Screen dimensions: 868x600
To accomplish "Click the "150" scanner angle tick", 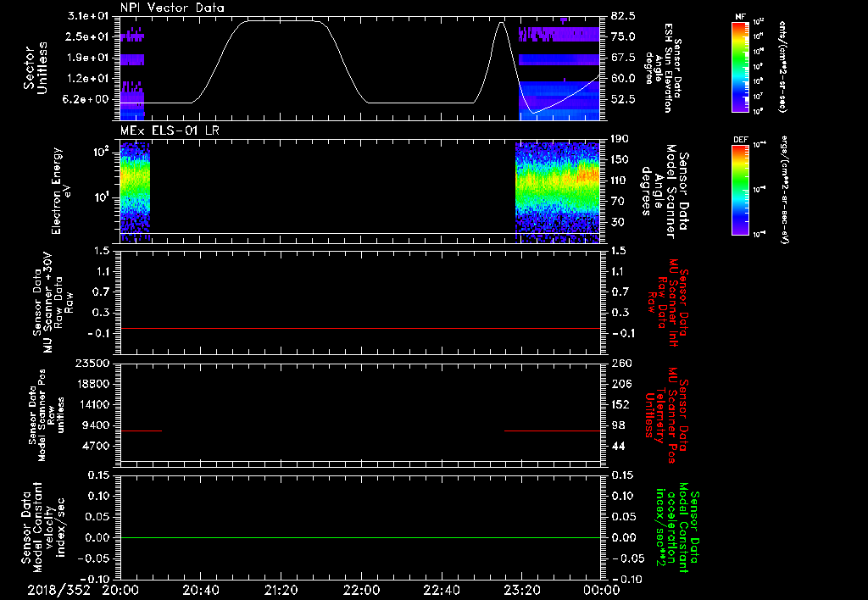I will click(620, 160).
